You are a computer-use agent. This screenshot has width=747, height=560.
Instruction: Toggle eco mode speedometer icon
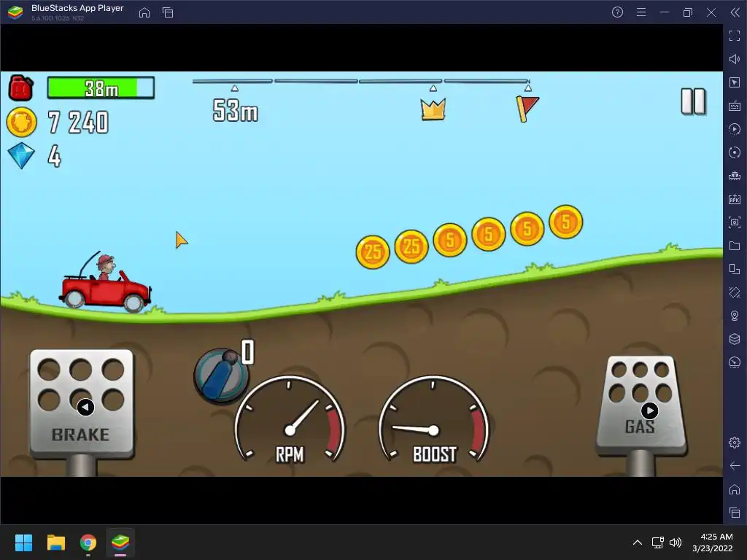coord(735,362)
